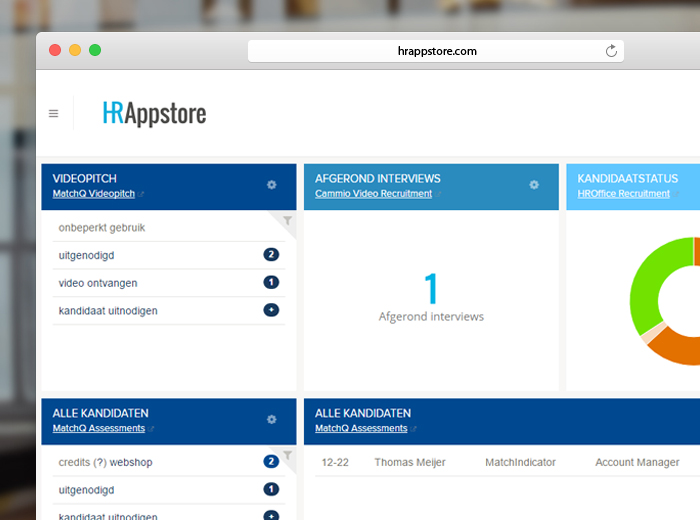Image resolution: width=700 pixels, height=520 pixels.
Task: Click the plus badge beside kandidaat uitnodigen in Videopitch
Action: click(x=271, y=310)
